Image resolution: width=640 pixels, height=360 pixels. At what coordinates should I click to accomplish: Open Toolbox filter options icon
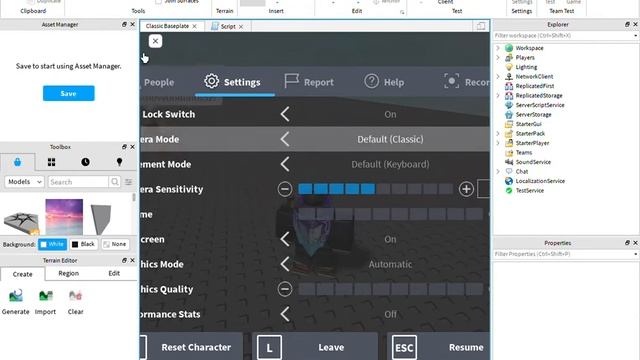point(129,182)
